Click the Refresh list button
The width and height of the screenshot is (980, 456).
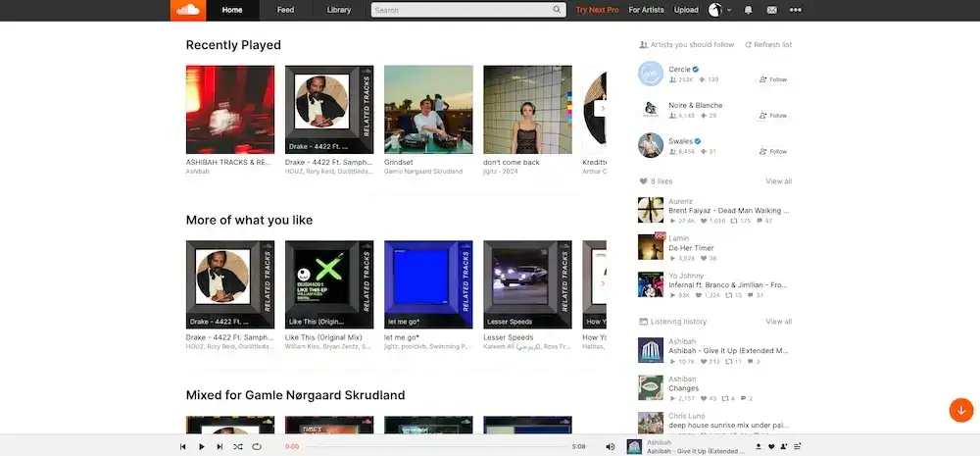pos(768,44)
